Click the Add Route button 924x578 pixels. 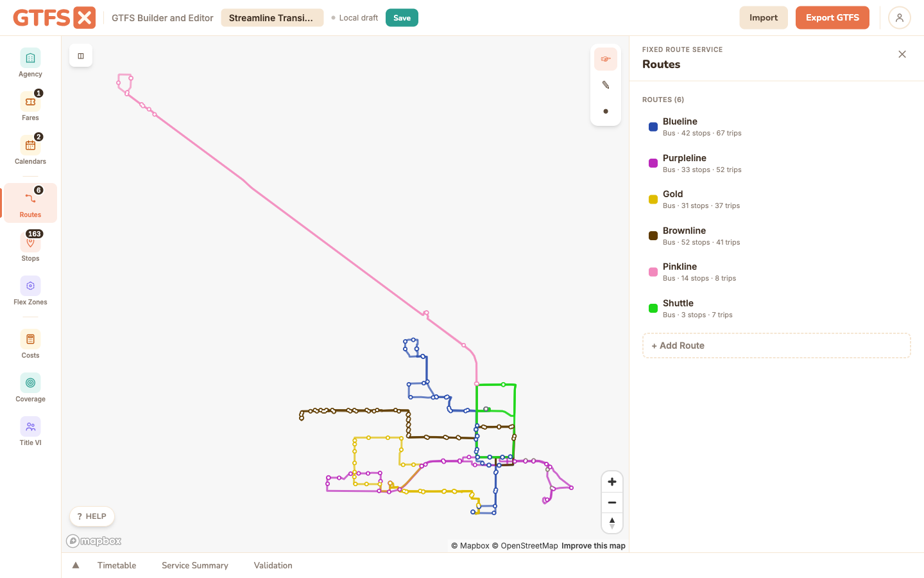pos(776,346)
